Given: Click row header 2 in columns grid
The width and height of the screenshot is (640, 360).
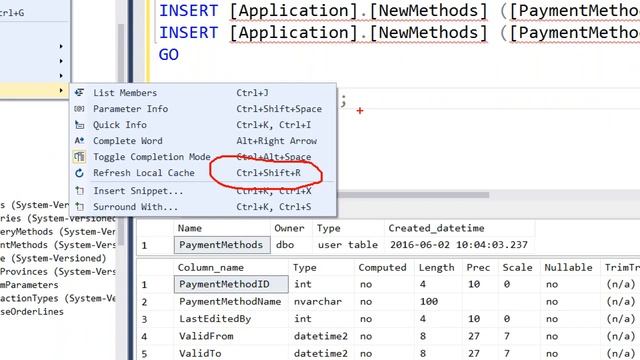Looking at the screenshot, I should point(156,302).
